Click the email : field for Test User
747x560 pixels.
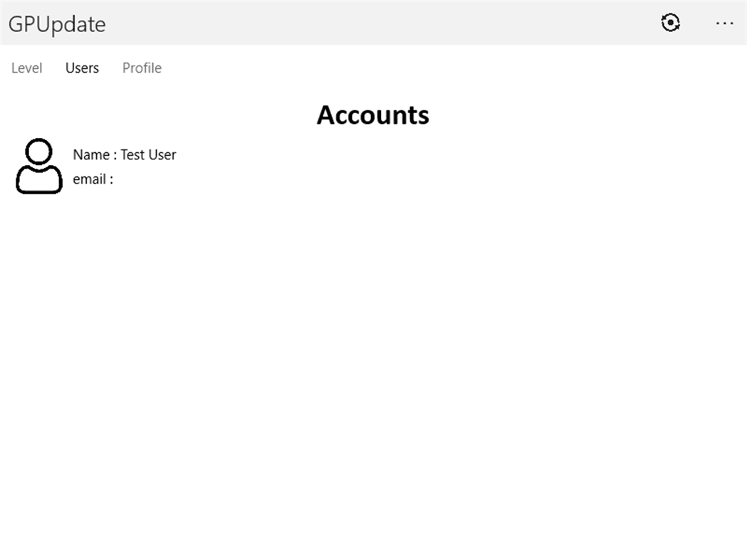point(93,179)
